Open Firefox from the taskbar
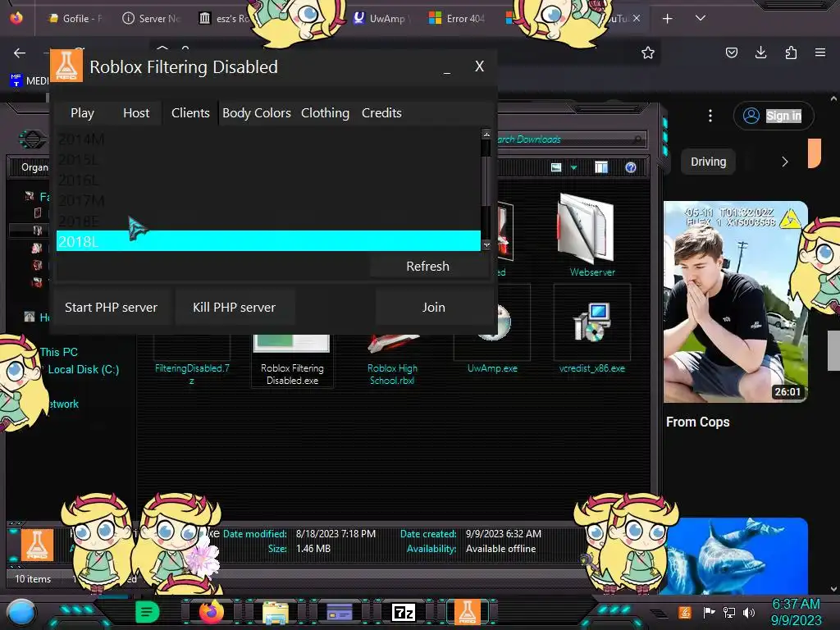This screenshot has width=840, height=630. coord(211,612)
